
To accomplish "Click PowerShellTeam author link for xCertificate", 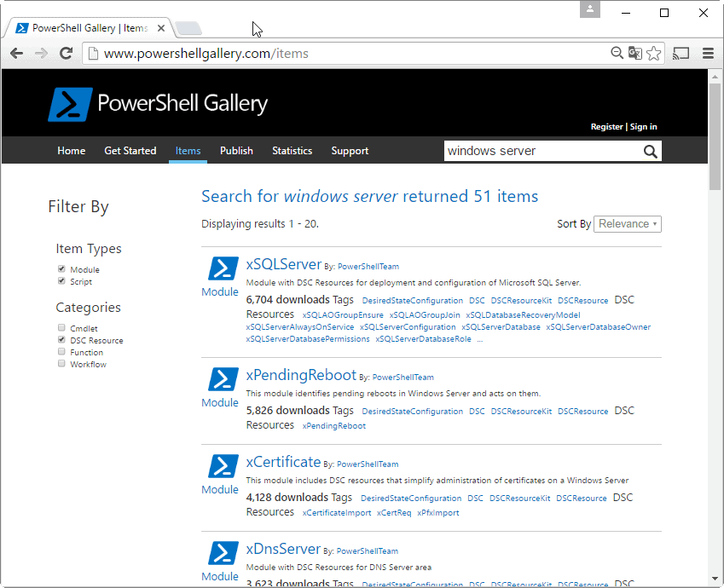I will tap(368, 464).
